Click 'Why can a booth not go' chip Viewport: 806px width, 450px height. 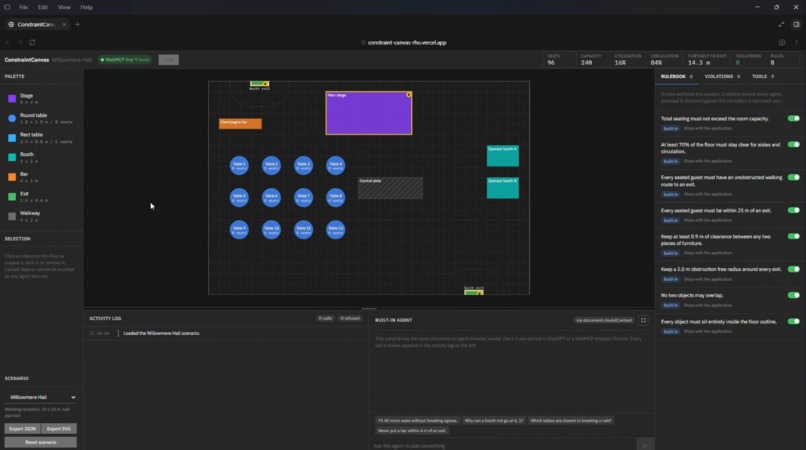(x=493, y=421)
